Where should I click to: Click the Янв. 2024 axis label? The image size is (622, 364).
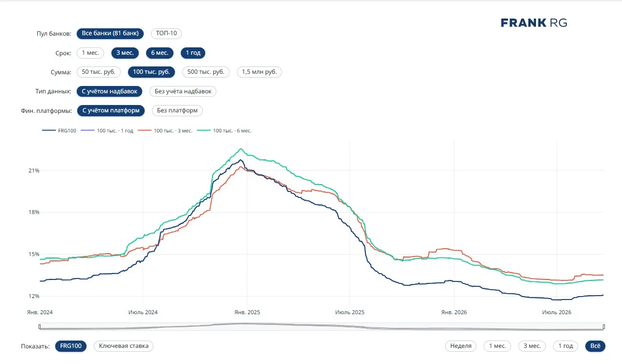pyautogui.click(x=40, y=312)
